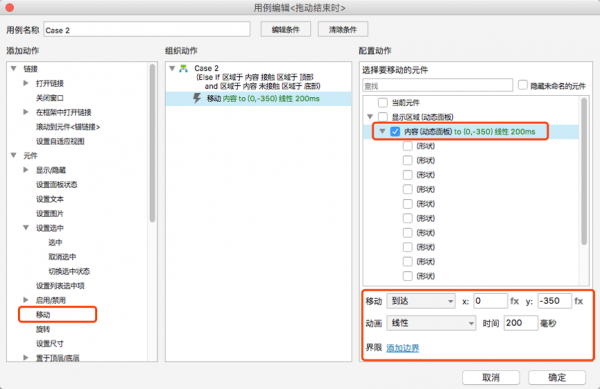Collapse 显示区域 (动态面板) tree node
The width and height of the screenshot is (600, 389).
[x=370, y=117]
